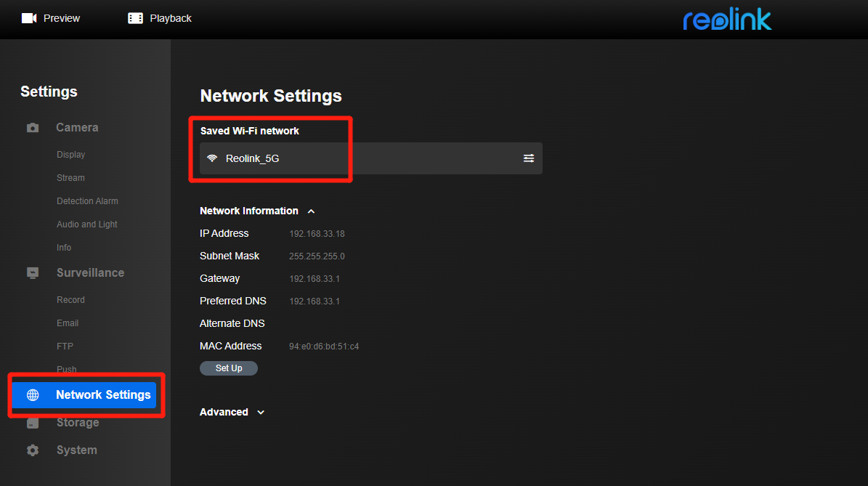
Task: Click the Preferred DNS value
Action: 315,301
